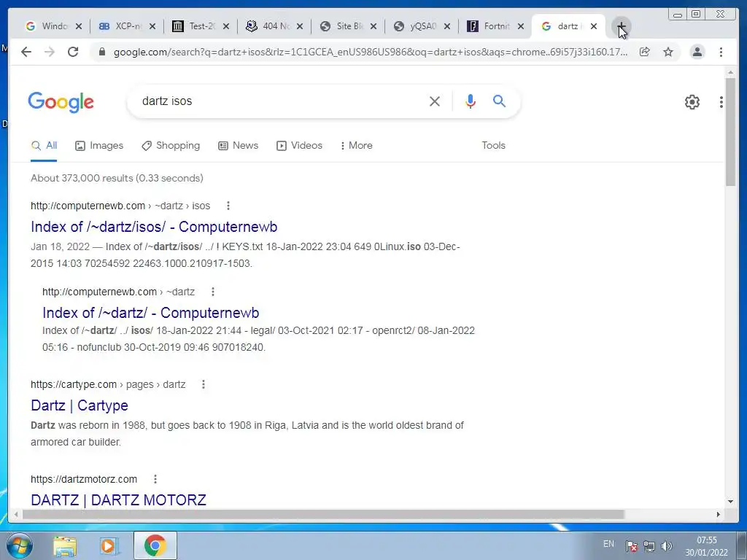Screen dimensions: 747x560
Task: Click the Chrome taskbar icon
Action: coord(155,545)
